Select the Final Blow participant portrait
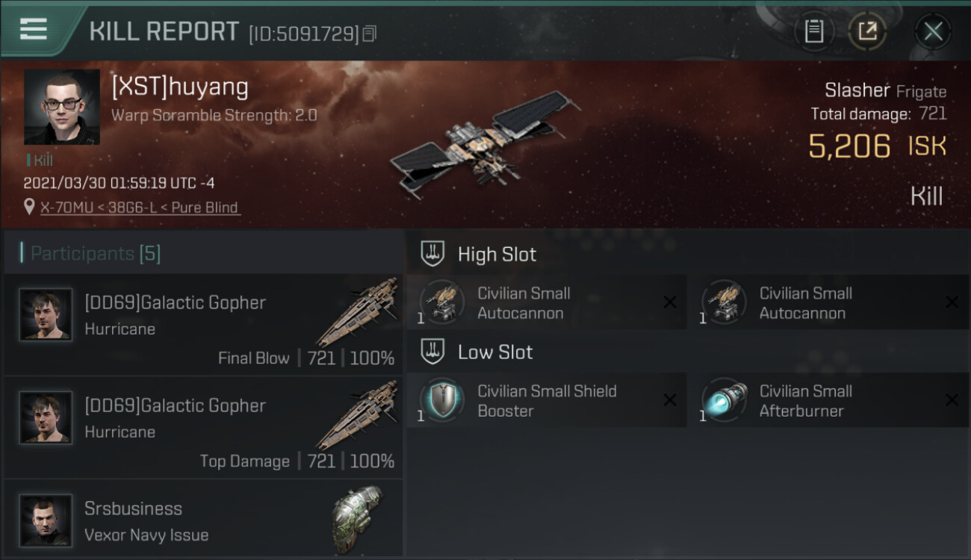The height and width of the screenshot is (560, 971). pyautogui.click(x=46, y=314)
